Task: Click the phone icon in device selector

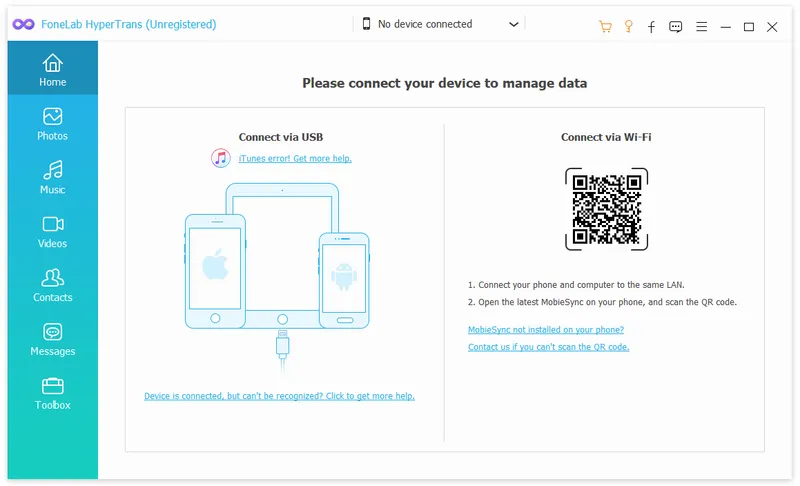Action: pyautogui.click(x=366, y=23)
